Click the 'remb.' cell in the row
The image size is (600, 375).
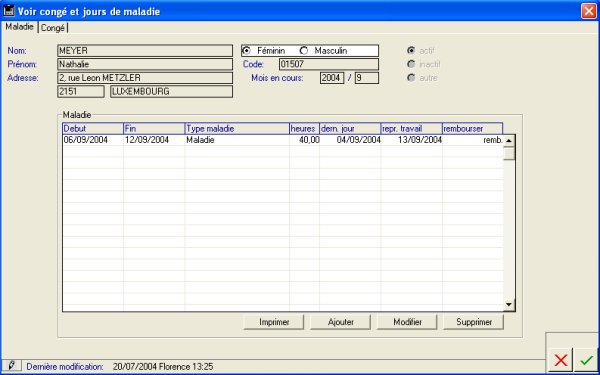click(473, 140)
